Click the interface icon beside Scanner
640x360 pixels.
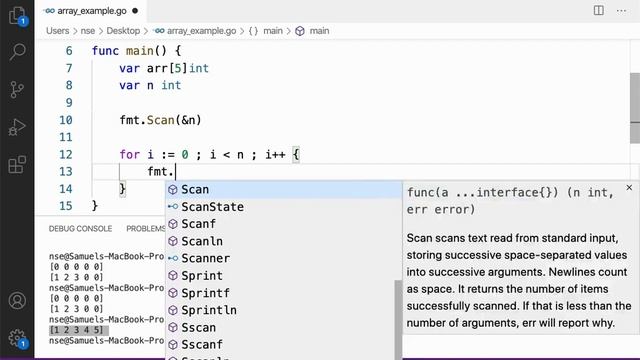click(173, 258)
